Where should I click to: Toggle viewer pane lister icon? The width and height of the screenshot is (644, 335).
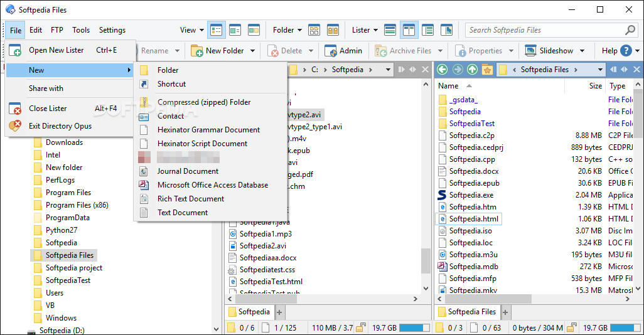point(446,30)
